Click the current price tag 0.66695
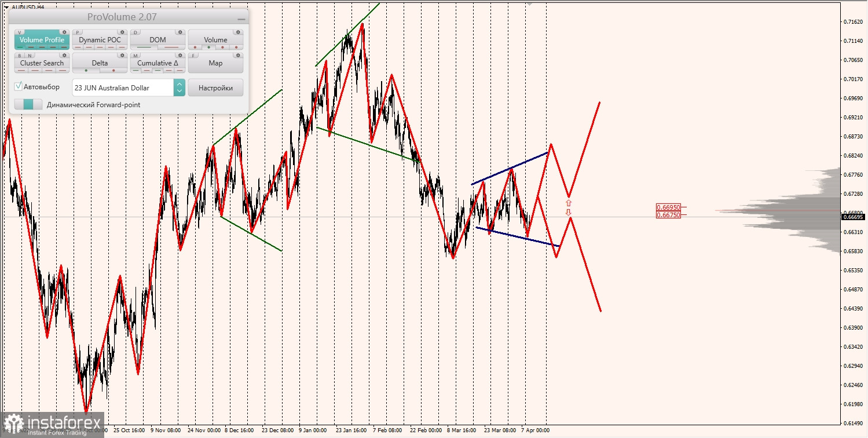 [854, 217]
